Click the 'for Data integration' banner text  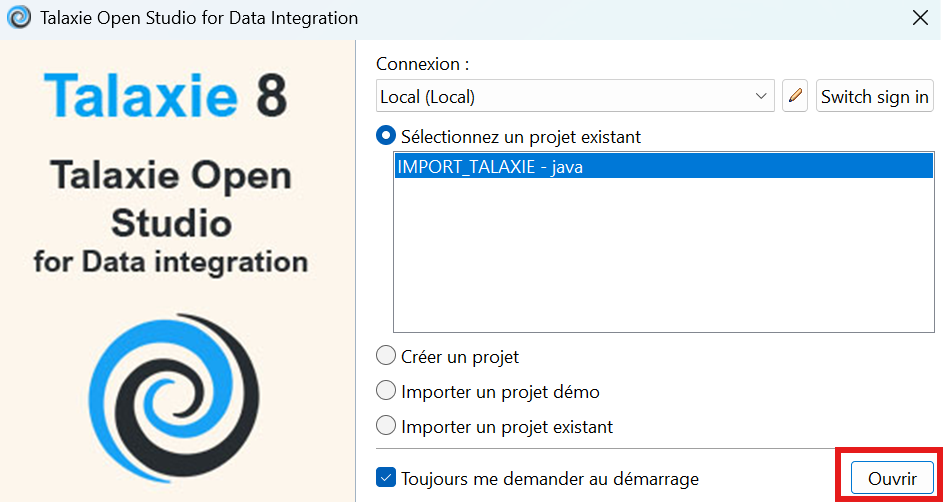pyautogui.click(x=170, y=262)
